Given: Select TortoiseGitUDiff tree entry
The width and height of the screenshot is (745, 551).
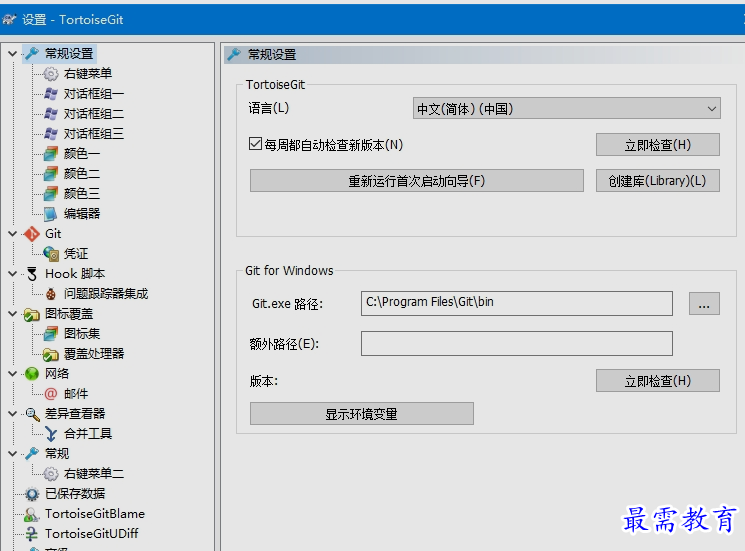Looking at the screenshot, I should 91,534.
